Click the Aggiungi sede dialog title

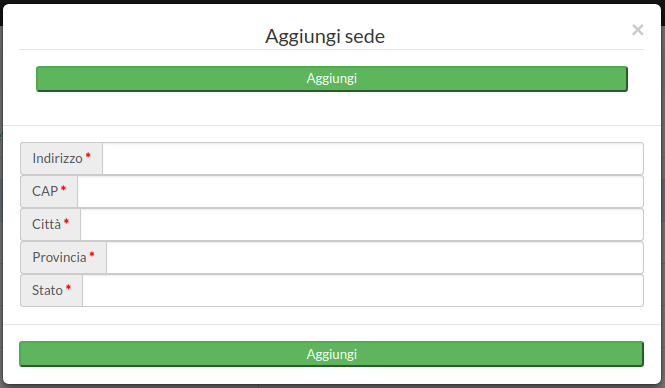tap(325, 36)
